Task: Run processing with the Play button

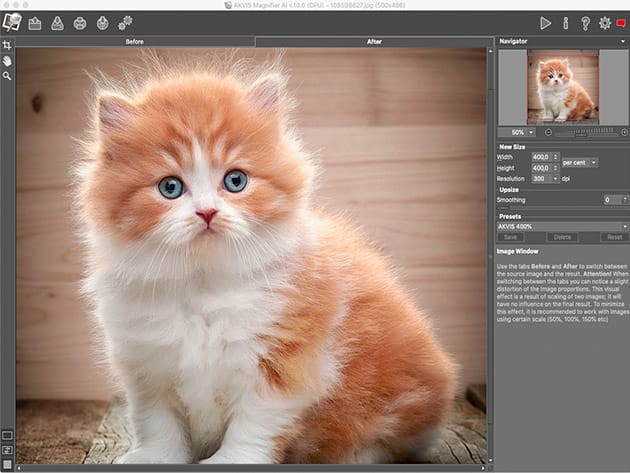Action: point(545,22)
